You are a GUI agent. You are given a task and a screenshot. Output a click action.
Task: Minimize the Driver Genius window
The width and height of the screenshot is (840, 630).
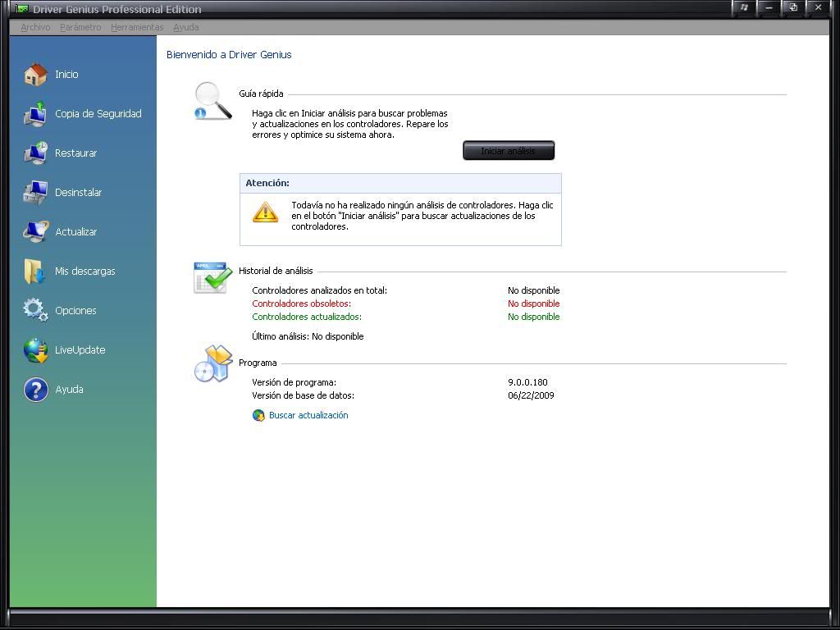coord(769,7)
